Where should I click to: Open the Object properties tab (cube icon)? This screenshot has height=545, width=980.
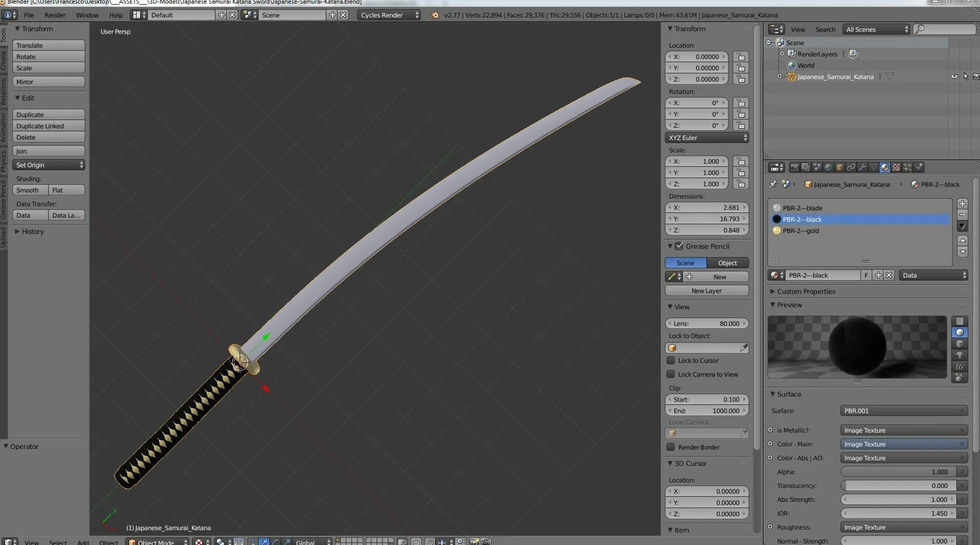839,167
